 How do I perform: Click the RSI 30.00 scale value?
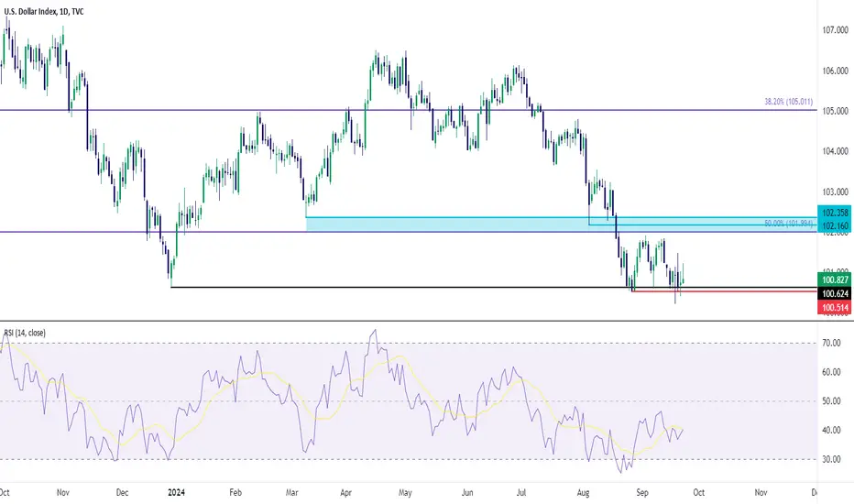(831, 459)
